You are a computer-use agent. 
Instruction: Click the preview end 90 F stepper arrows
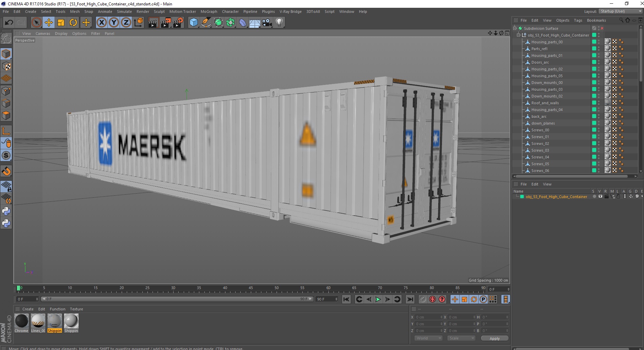336,299
